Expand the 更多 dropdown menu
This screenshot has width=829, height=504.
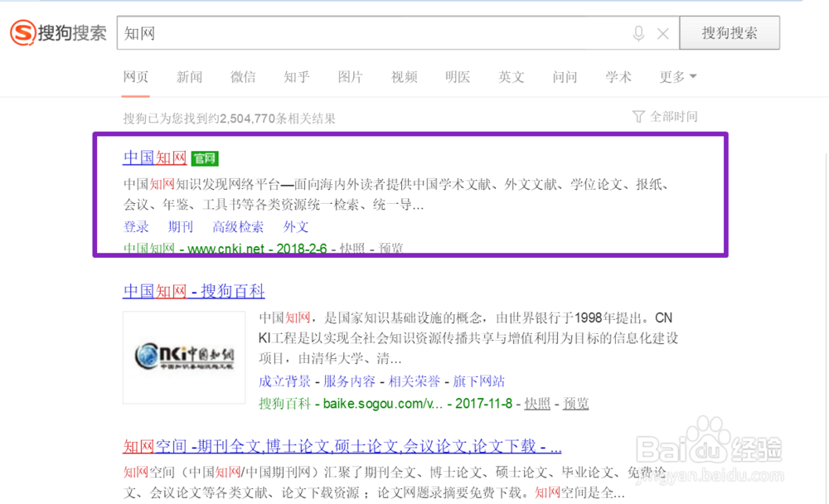(x=678, y=77)
